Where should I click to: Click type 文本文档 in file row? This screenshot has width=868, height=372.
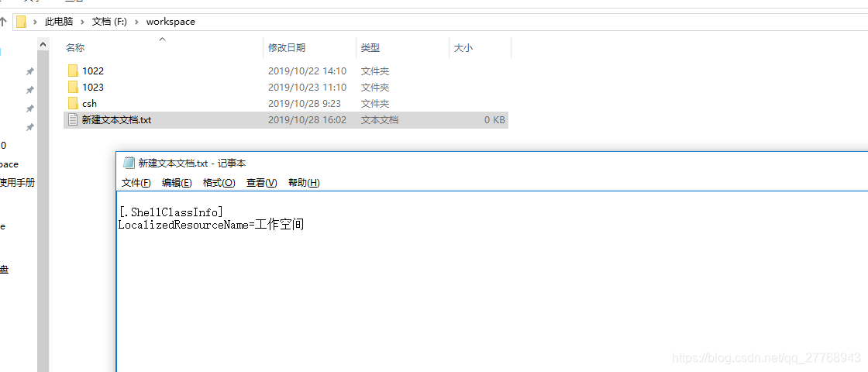(x=380, y=119)
